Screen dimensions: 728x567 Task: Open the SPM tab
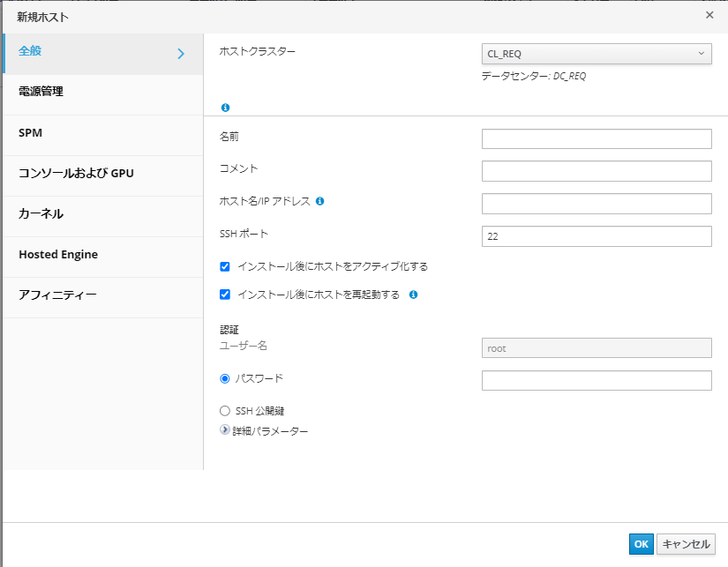coord(31,132)
